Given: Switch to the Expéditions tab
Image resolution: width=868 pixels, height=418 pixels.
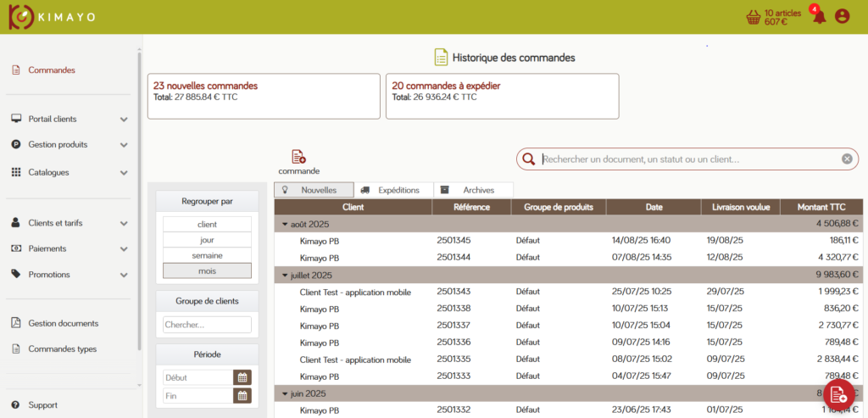Looking at the screenshot, I should tap(393, 190).
